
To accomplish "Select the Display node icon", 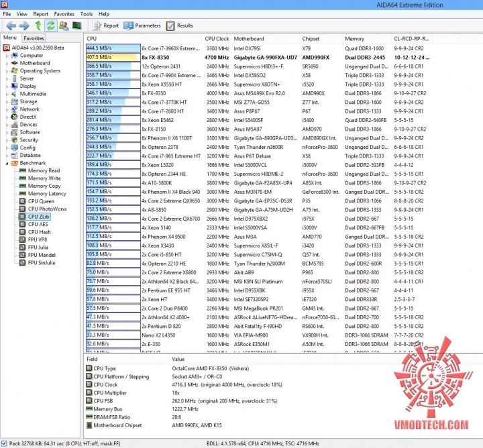I will (x=15, y=87).
